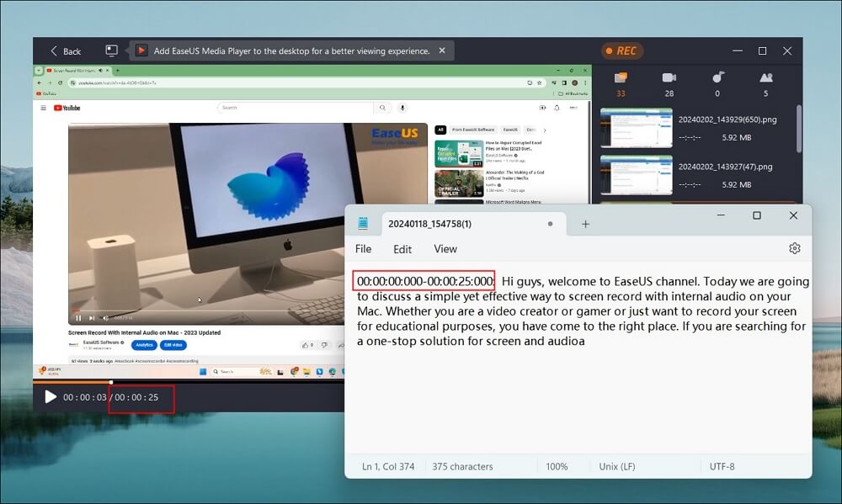Click the YouTube search magnifier button

[382, 108]
